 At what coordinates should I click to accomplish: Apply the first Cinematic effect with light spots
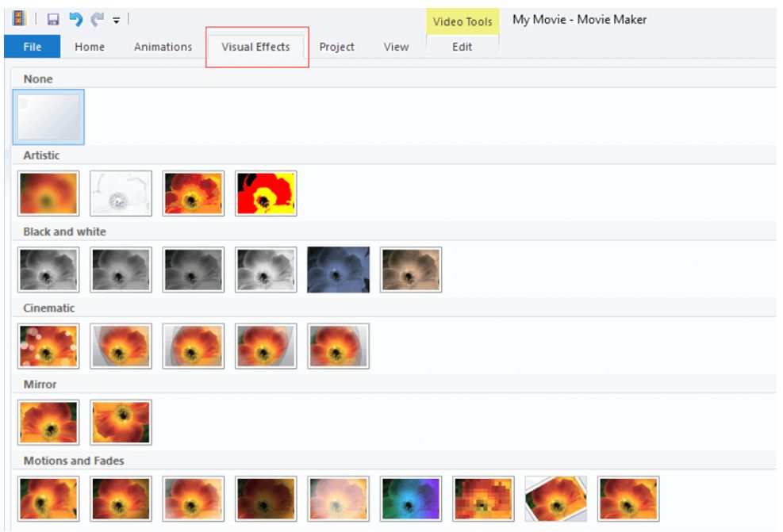click(48, 346)
